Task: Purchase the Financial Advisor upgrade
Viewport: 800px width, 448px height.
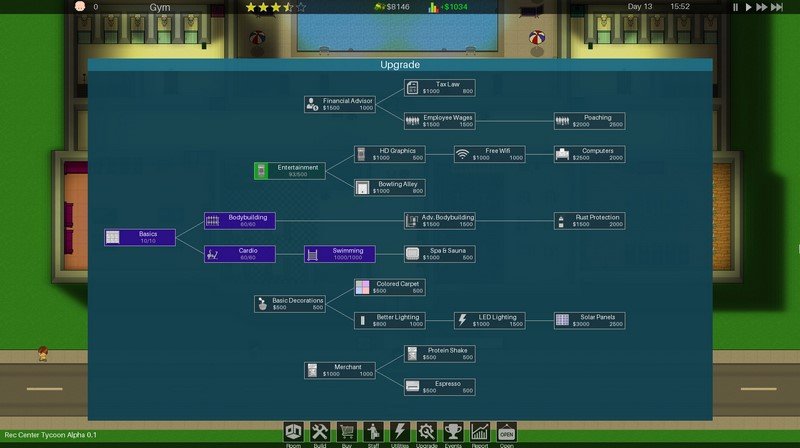Action: pos(340,104)
